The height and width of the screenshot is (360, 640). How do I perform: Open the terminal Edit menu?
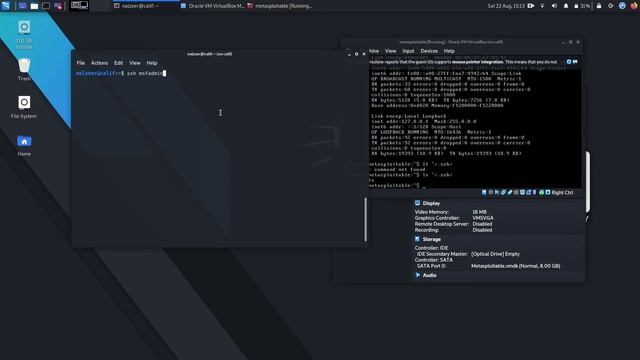tap(118, 63)
